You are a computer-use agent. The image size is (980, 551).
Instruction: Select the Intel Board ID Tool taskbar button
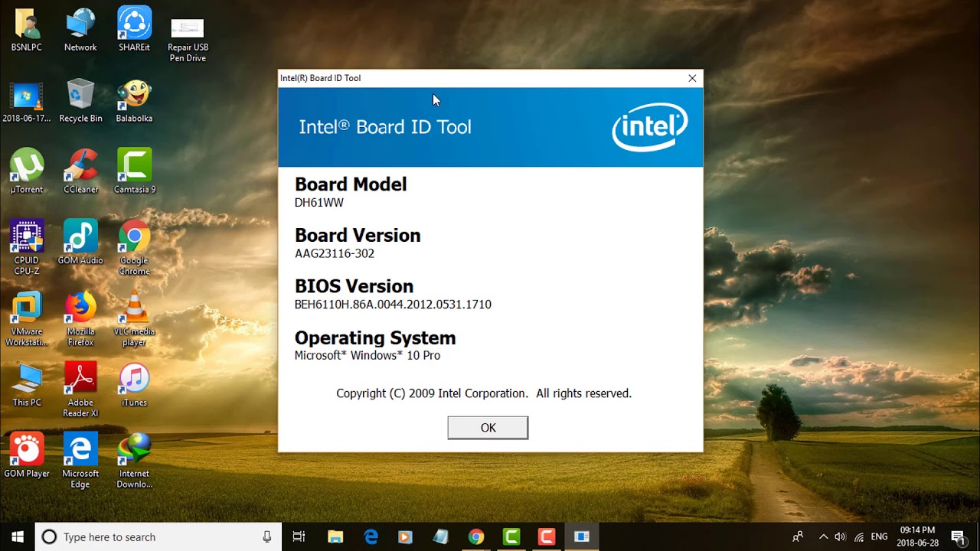tap(582, 536)
